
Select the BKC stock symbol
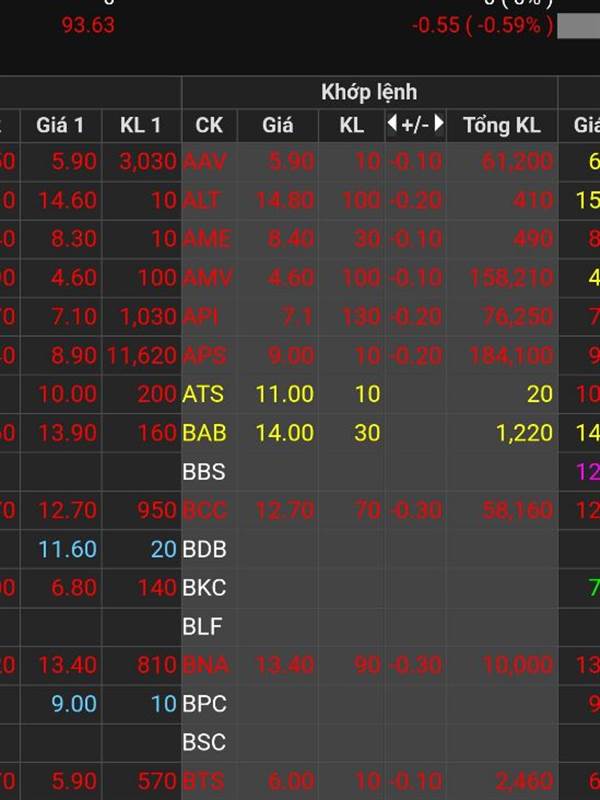tap(204, 588)
